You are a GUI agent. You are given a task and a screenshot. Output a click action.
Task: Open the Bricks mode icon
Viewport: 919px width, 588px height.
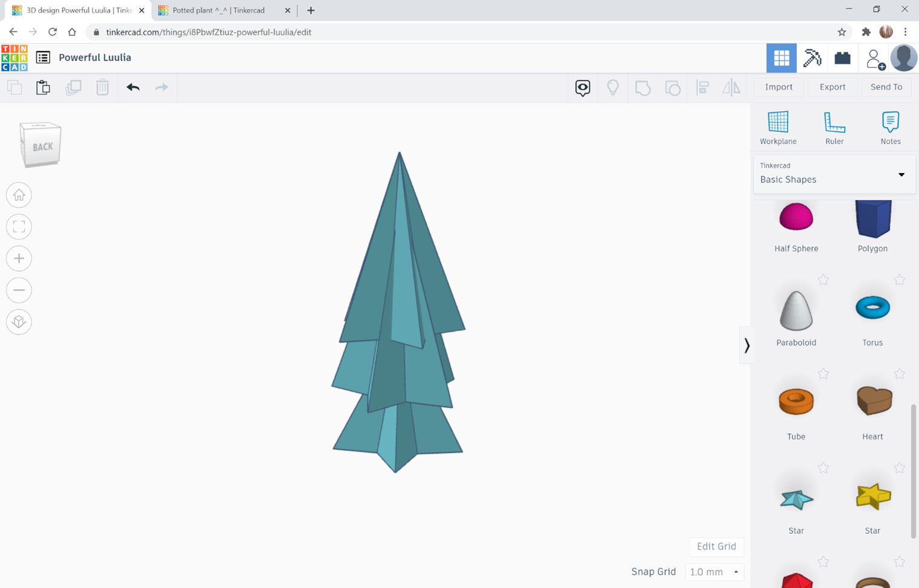[842, 58]
